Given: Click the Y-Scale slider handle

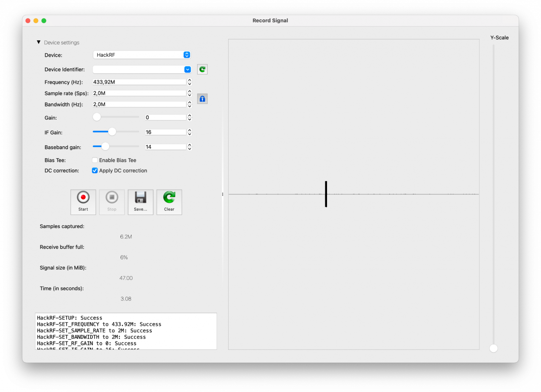Looking at the screenshot, I should (493, 348).
